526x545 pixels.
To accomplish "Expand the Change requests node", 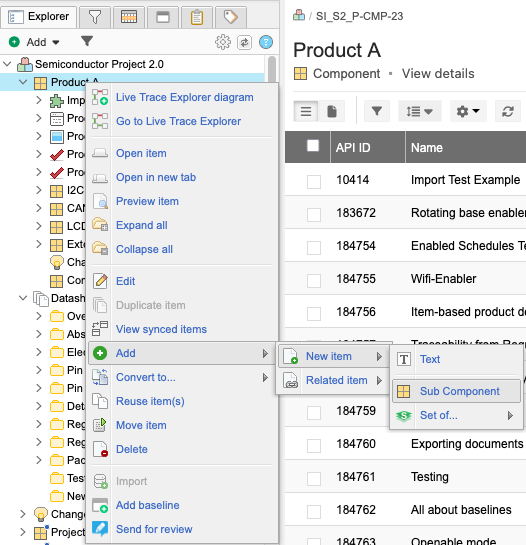I will tap(23, 514).
